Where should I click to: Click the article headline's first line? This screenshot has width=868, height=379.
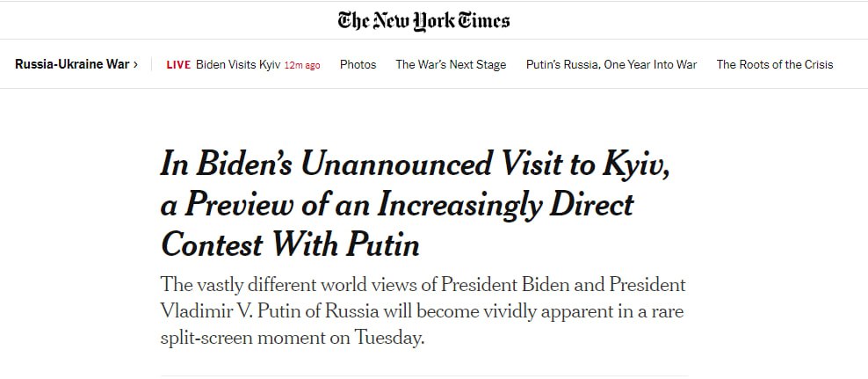point(415,164)
